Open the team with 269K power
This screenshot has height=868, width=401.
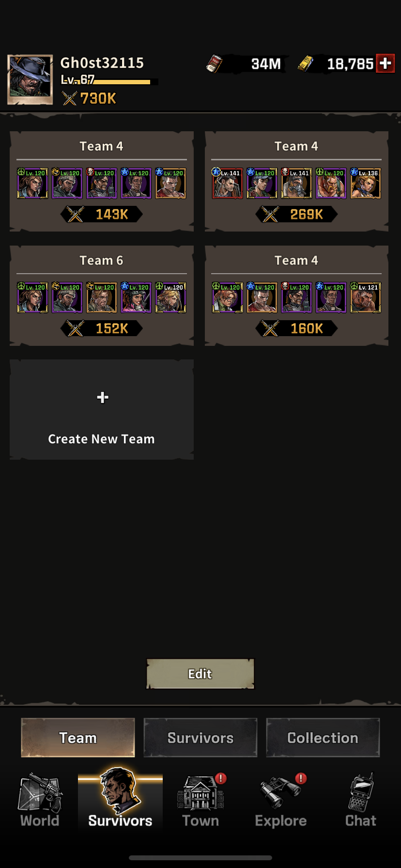click(x=296, y=181)
